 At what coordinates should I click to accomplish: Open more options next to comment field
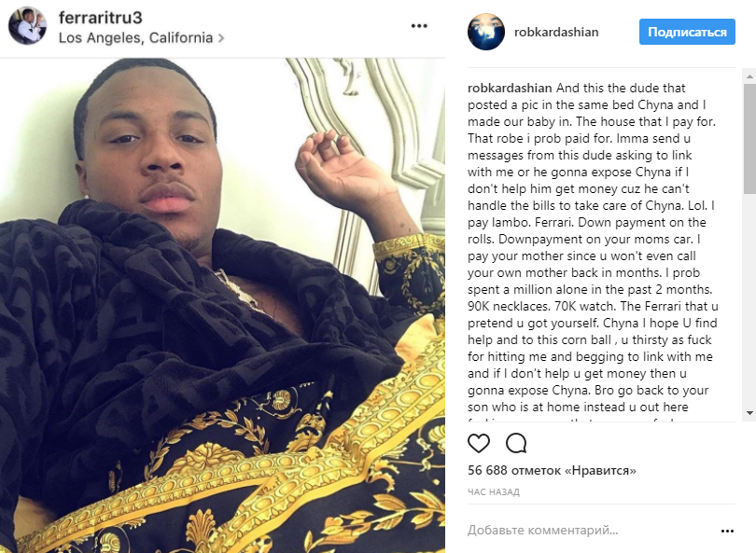click(727, 531)
